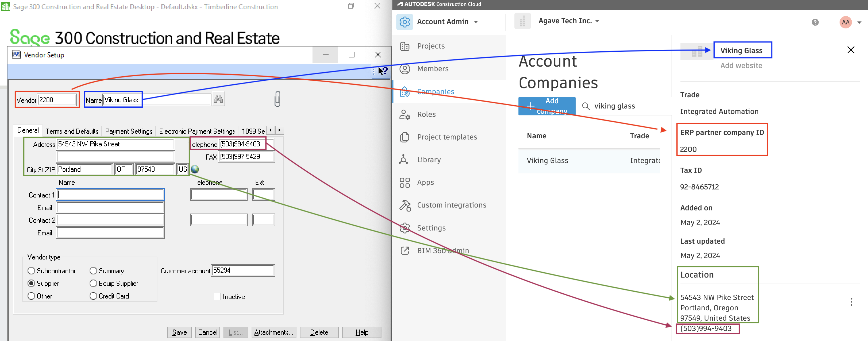Switch to the General tab
868x341 pixels.
pyautogui.click(x=28, y=131)
